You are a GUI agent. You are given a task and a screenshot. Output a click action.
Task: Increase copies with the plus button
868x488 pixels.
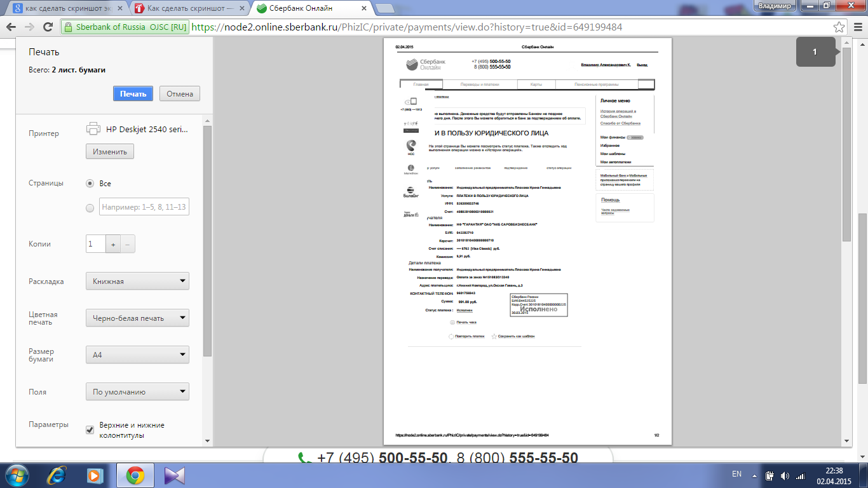[x=113, y=244]
